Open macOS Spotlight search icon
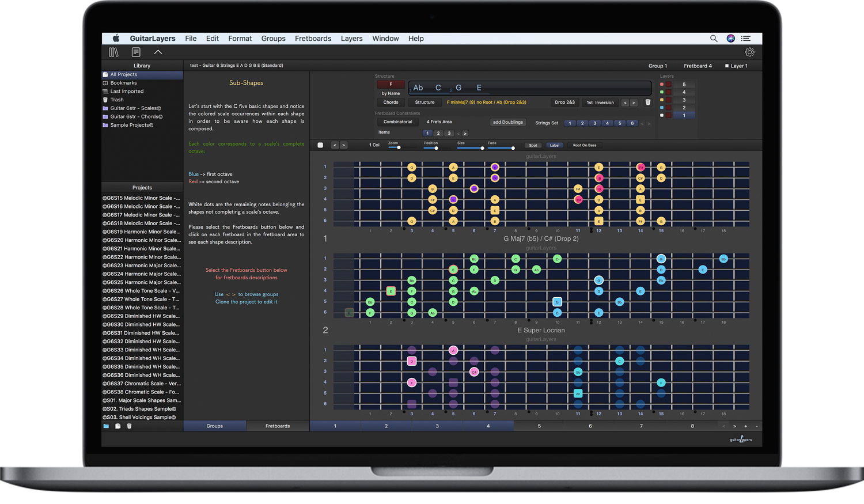 pyautogui.click(x=714, y=39)
